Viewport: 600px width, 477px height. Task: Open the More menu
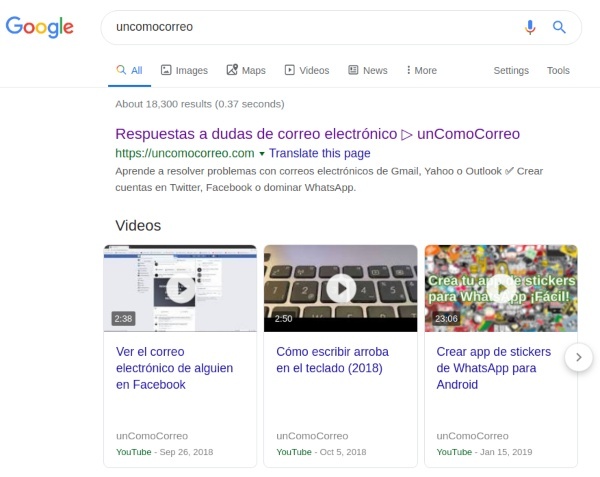[421, 70]
